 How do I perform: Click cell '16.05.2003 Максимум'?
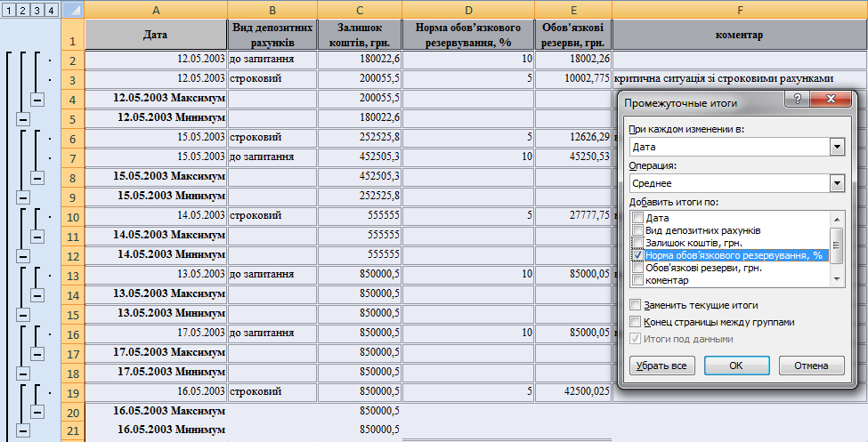pos(156,411)
